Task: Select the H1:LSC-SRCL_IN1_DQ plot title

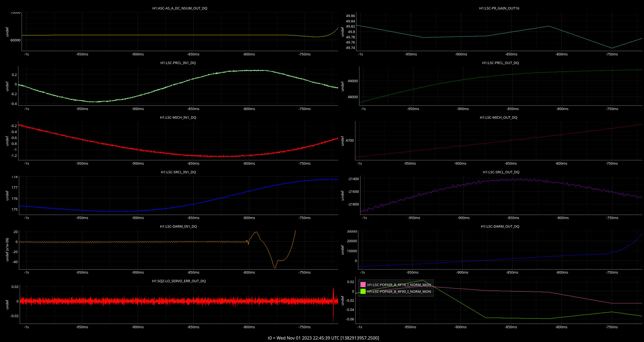Action: [x=178, y=172]
